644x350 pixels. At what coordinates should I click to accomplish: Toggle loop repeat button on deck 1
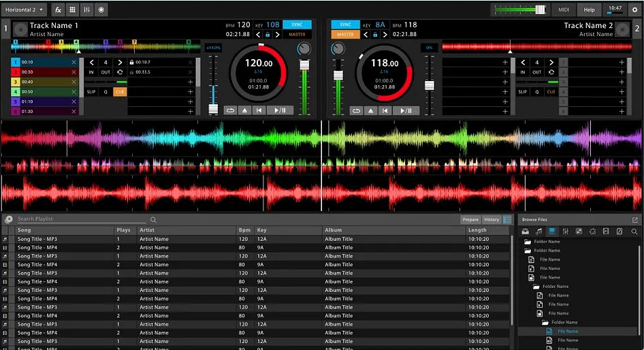click(x=230, y=110)
